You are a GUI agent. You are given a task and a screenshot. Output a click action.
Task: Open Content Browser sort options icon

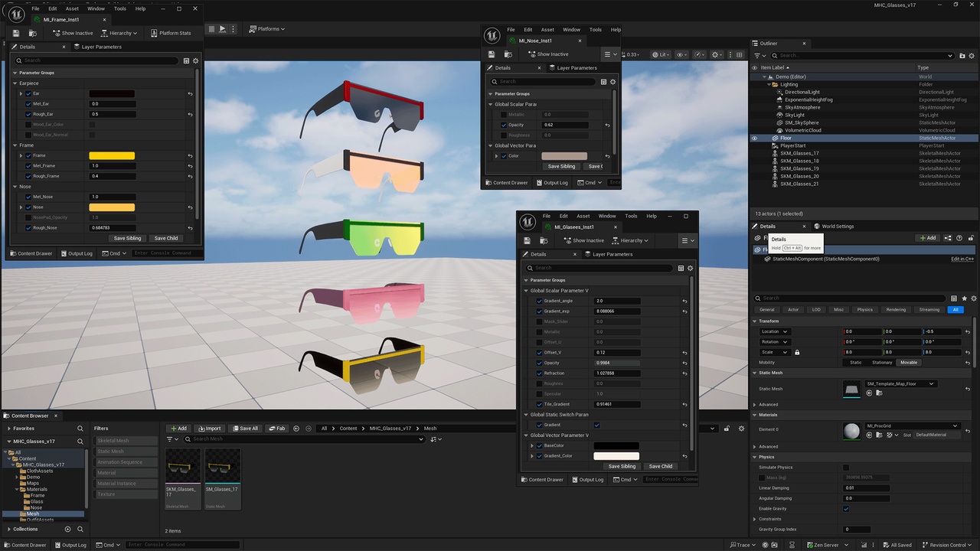click(x=435, y=439)
